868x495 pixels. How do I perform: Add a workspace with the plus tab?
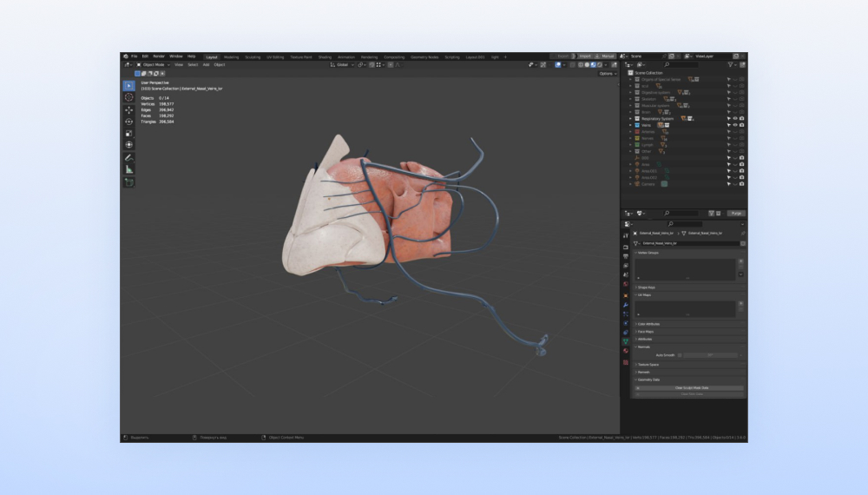(505, 57)
